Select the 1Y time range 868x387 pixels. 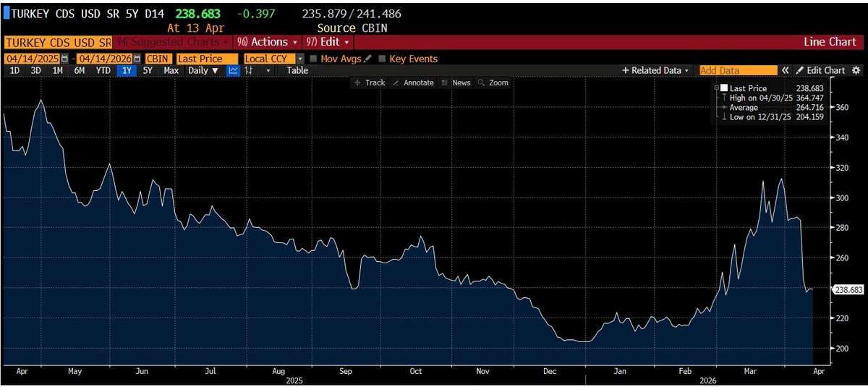(x=127, y=70)
